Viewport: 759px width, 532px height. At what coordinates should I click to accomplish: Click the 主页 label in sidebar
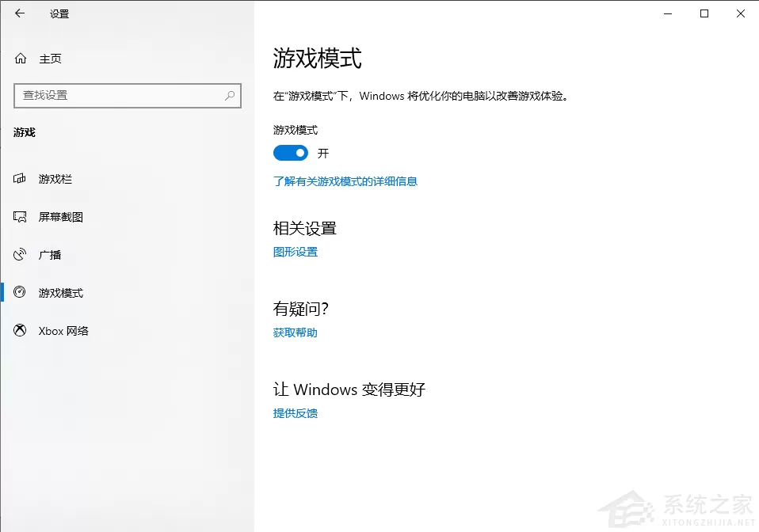[x=51, y=59]
